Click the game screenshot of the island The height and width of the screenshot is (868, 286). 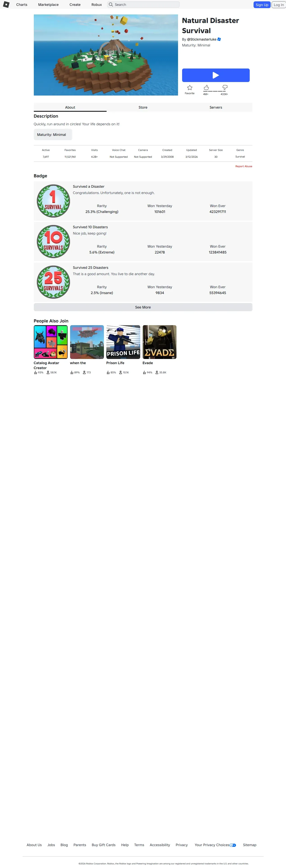point(106,55)
